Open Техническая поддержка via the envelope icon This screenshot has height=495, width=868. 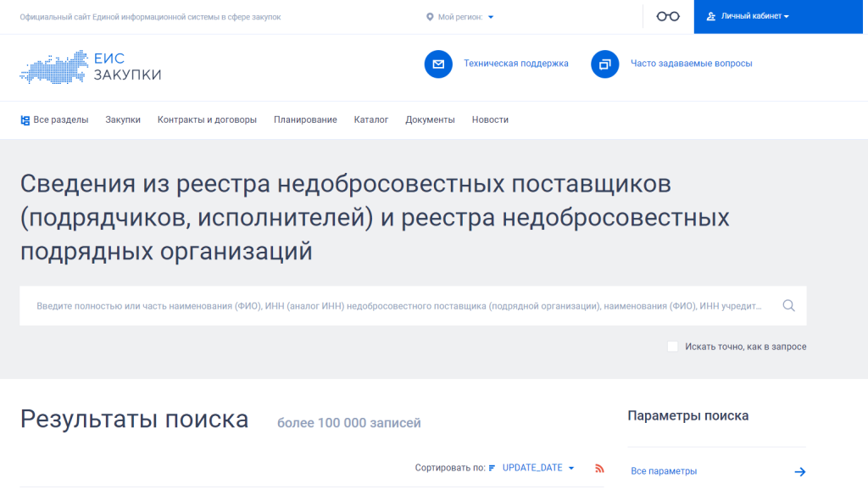(438, 64)
